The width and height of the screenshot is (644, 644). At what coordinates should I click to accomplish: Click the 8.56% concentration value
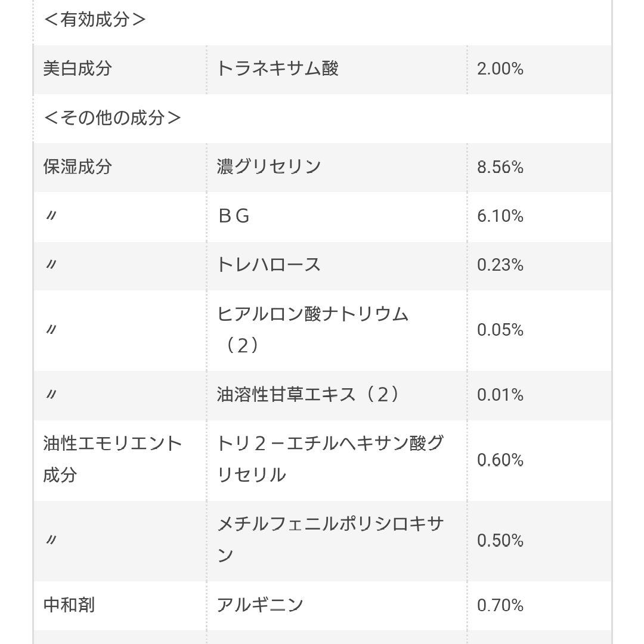500,168
